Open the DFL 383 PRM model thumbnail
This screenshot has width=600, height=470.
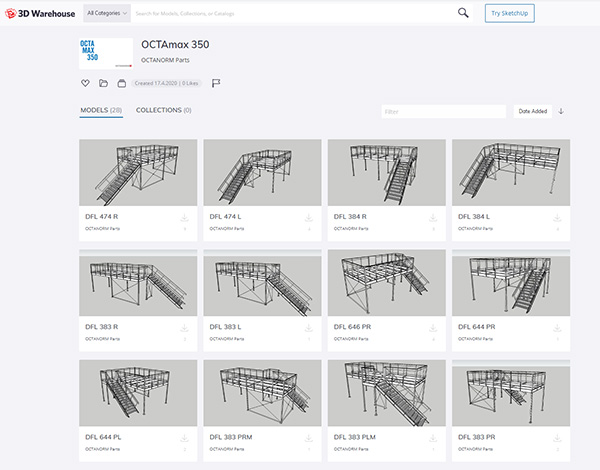point(262,393)
